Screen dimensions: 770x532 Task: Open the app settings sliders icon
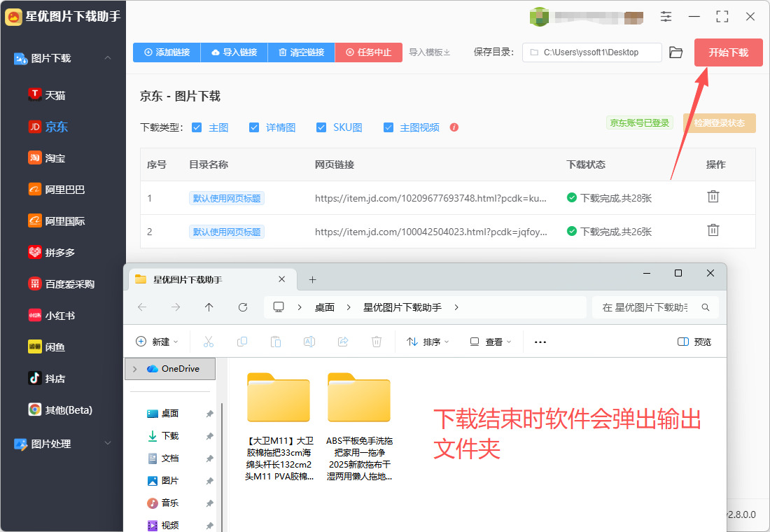666,17
